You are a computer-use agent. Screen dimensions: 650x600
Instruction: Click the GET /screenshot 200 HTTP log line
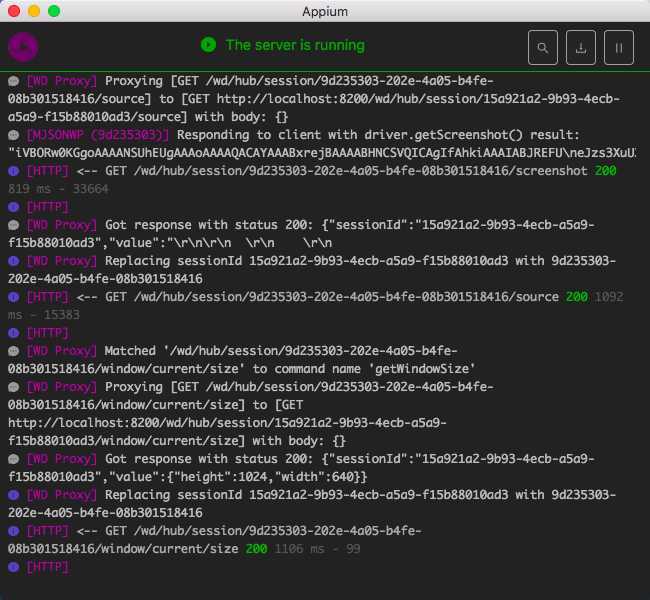pos(312,171)
